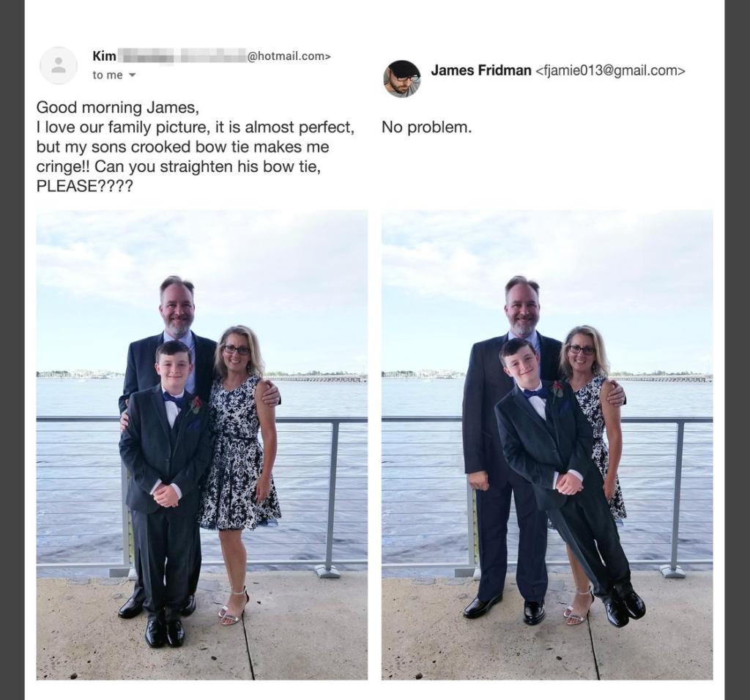The height and width of the screenshot is (700, 750).
Task: Click the boy's bow tie in original photo
Action: tap(173, 398)
